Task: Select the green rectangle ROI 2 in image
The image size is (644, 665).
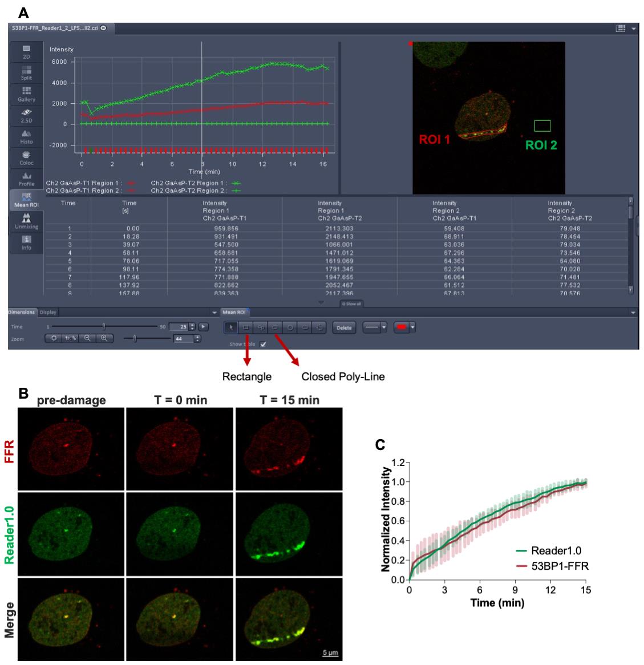Action: [x=542, y=126]
